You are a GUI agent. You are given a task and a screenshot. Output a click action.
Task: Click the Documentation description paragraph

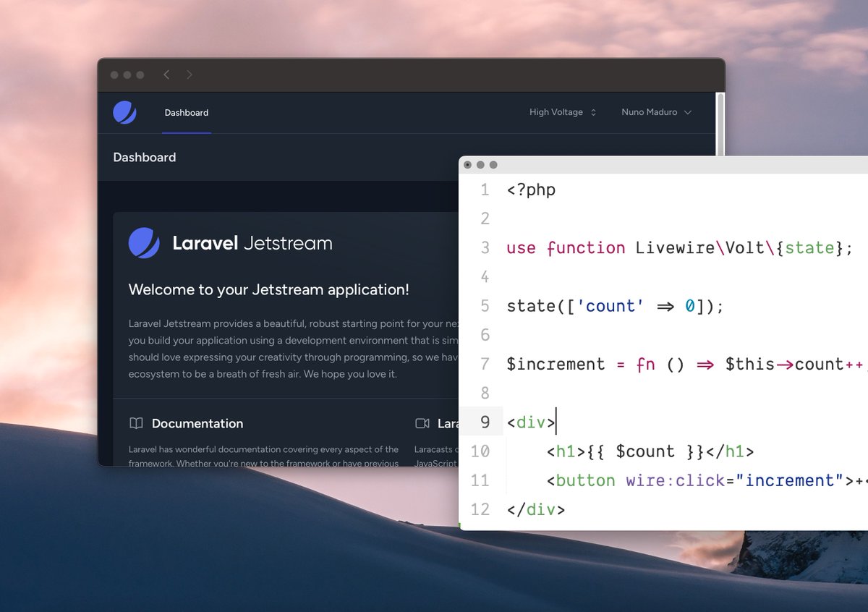tap(263, 456)
